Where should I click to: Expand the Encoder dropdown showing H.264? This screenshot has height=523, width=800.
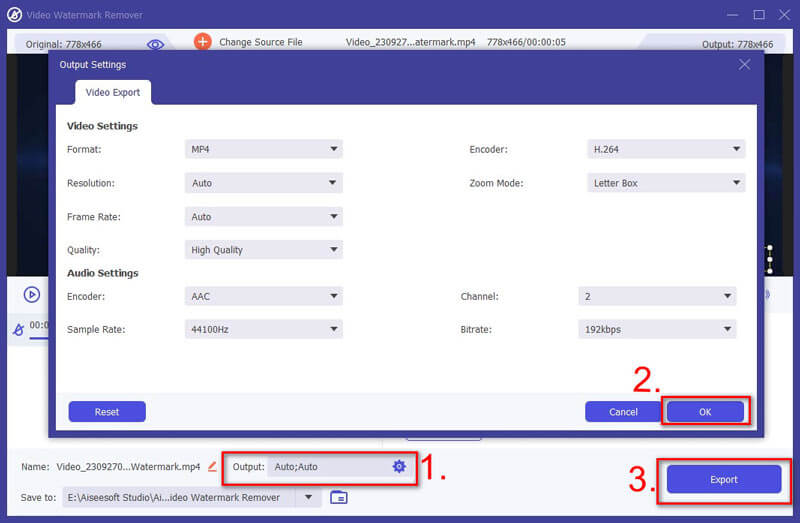tap(666, 149)
